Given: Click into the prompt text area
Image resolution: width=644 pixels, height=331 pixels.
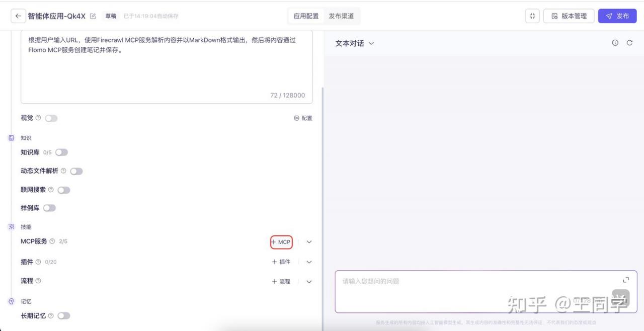Looking at the screenshot, I should click(x=167, y=66).
